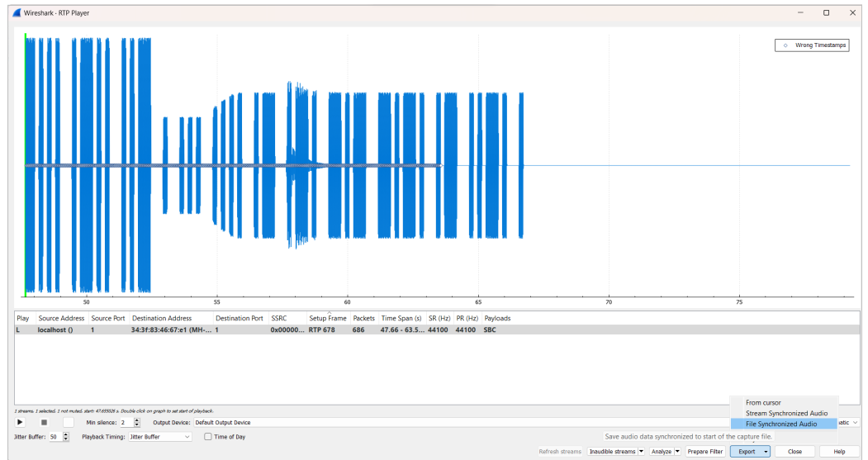The width and height of the screenshot is (868, 460).
Task: Open the Inaudible streams dropdown arrow
Action: (642, 452)
